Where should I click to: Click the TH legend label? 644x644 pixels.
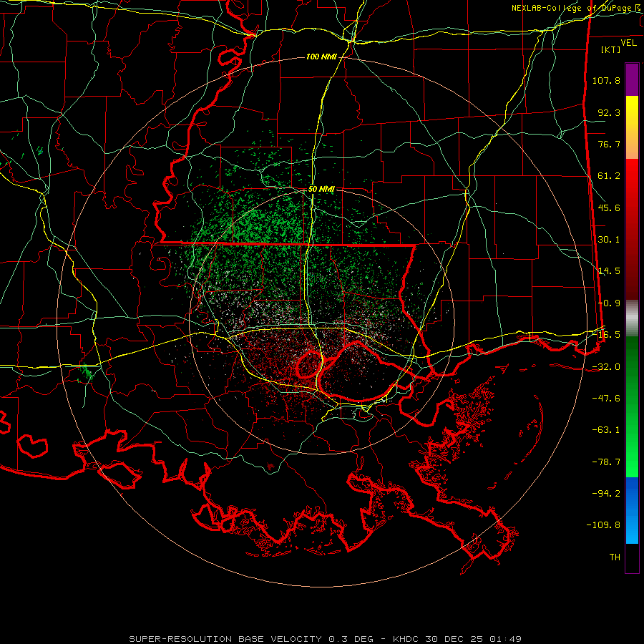pos(615,557)
